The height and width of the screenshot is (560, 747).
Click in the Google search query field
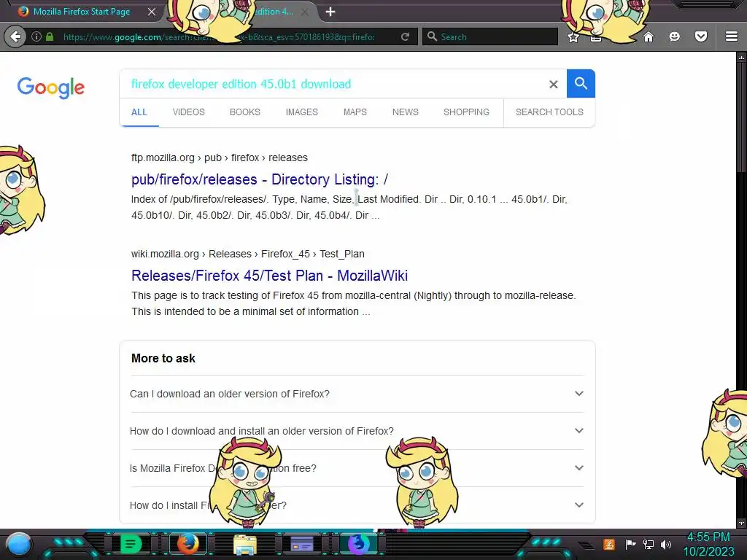click(x=333, y=85)
